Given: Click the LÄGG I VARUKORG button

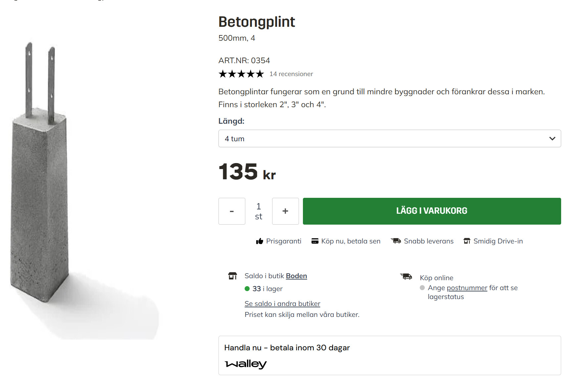Looking at the screenshot, I should pyautogui.click(x=432, y=211).
